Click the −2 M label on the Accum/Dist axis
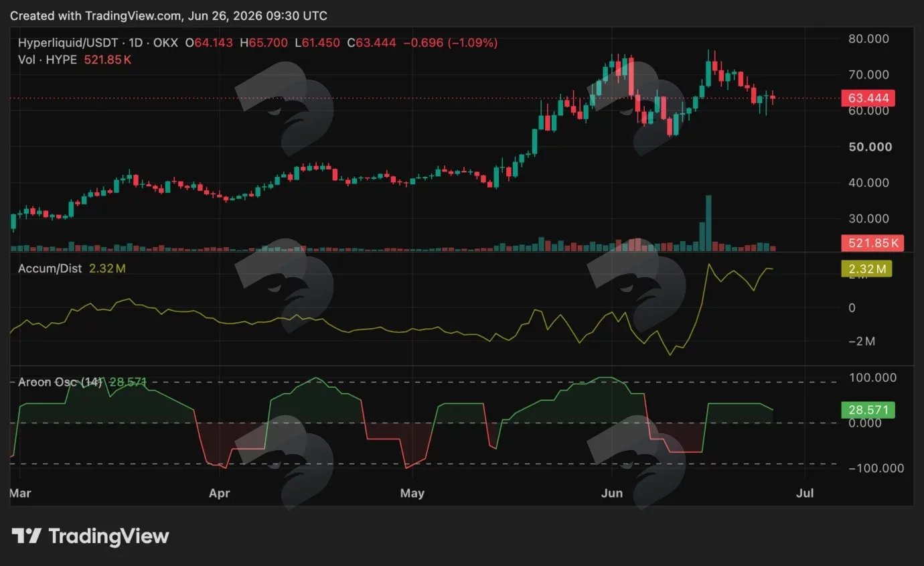Viewport: 924px width, 566px height. [862, 342]
